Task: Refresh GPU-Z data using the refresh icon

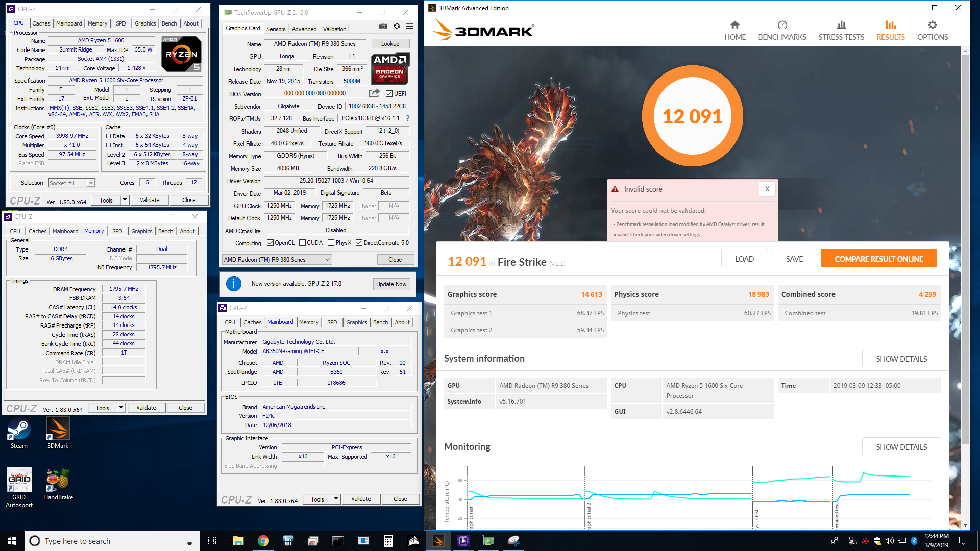Action: click(397, 26)
